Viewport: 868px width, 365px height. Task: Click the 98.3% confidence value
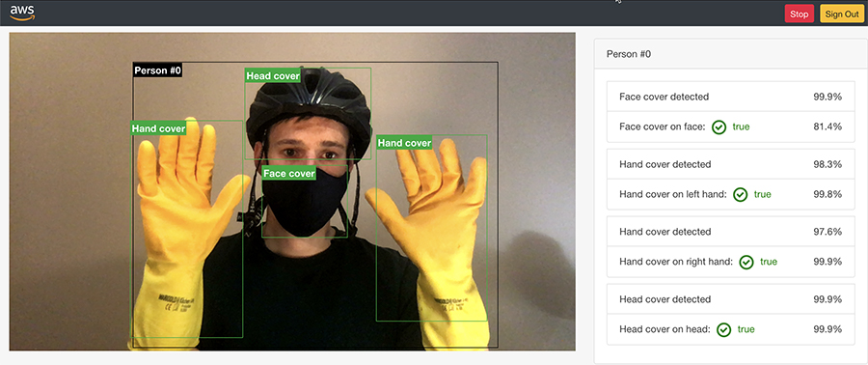point(827,164)
